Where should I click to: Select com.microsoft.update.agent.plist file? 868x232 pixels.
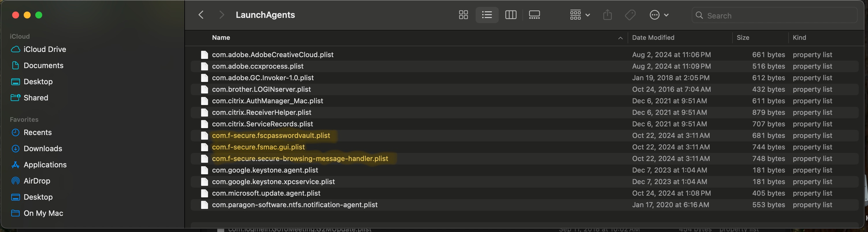pos(266,193)
